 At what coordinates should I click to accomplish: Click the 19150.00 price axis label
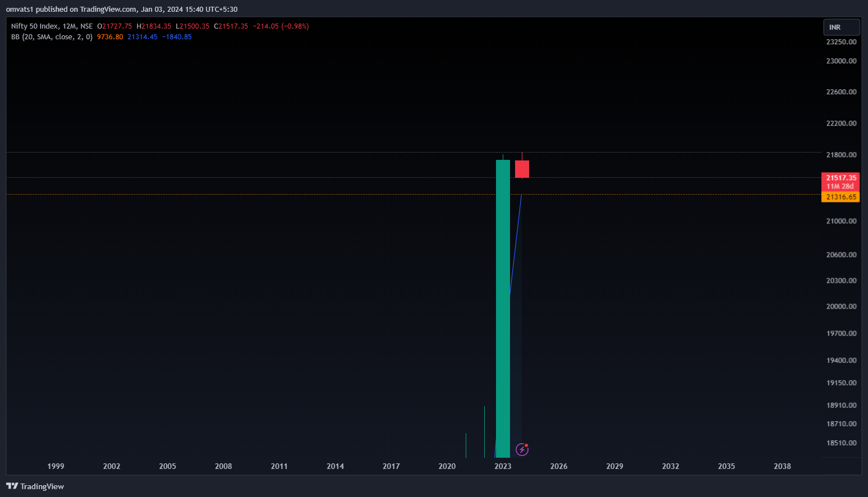(841, 383)
